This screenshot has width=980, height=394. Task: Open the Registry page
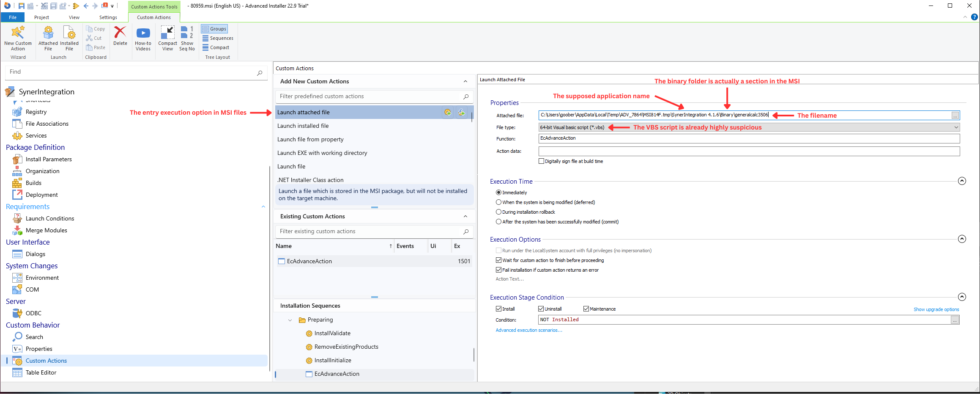click(36, 112)
